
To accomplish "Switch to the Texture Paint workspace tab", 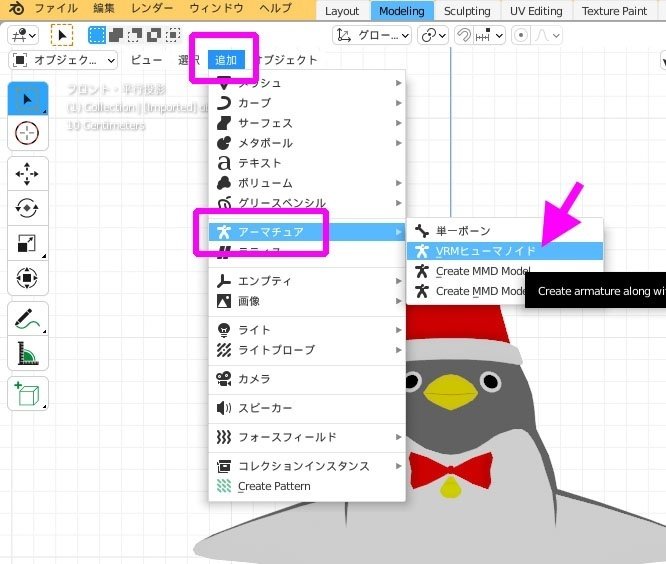I will tap(614, 11).
